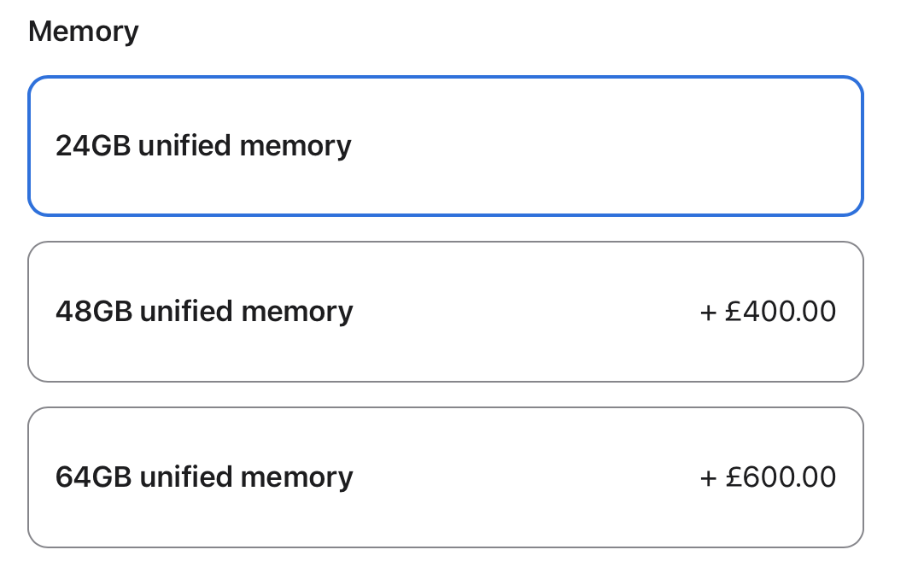Click the blue-outlined memory option card
924x579 pixels.
[445, 146]
